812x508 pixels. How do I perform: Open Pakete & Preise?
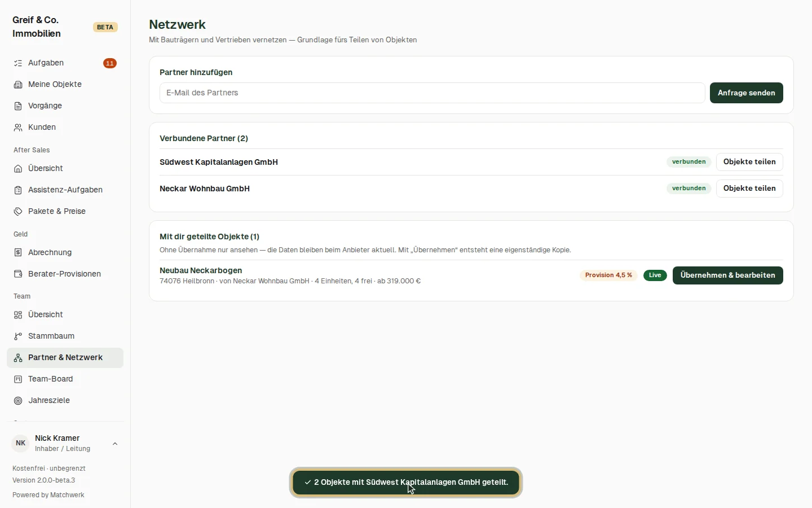[65, 212]
